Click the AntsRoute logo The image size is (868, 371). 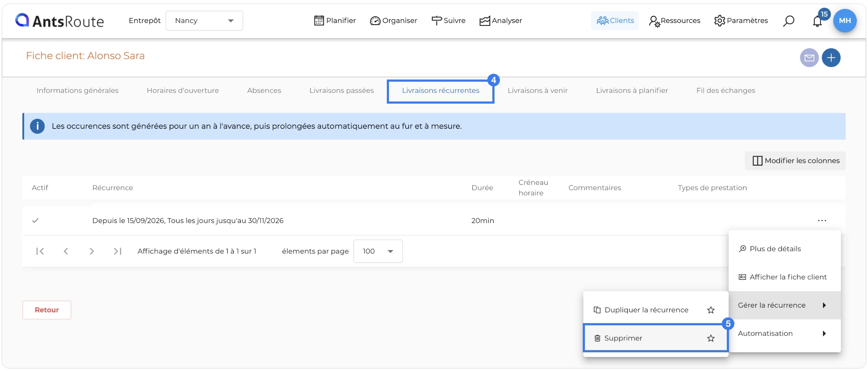pos(59,21)
